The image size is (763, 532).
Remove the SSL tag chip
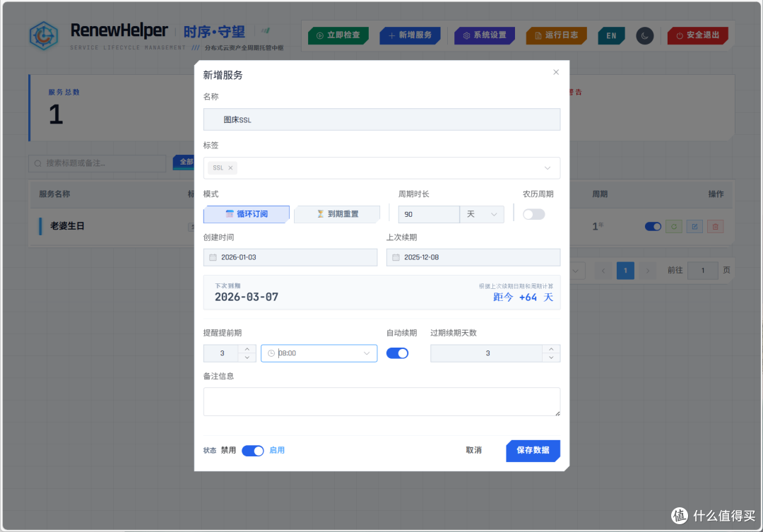pyautogui.click(x=230, y=168)
